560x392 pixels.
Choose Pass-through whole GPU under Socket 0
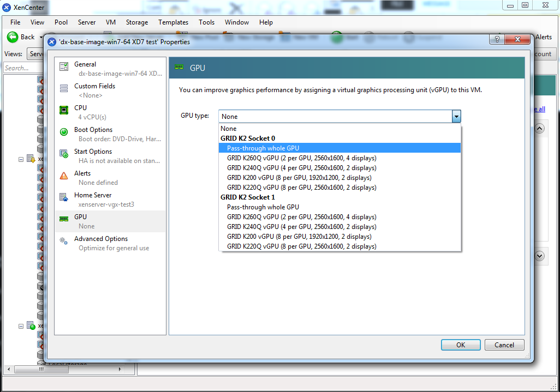point(263,148)
